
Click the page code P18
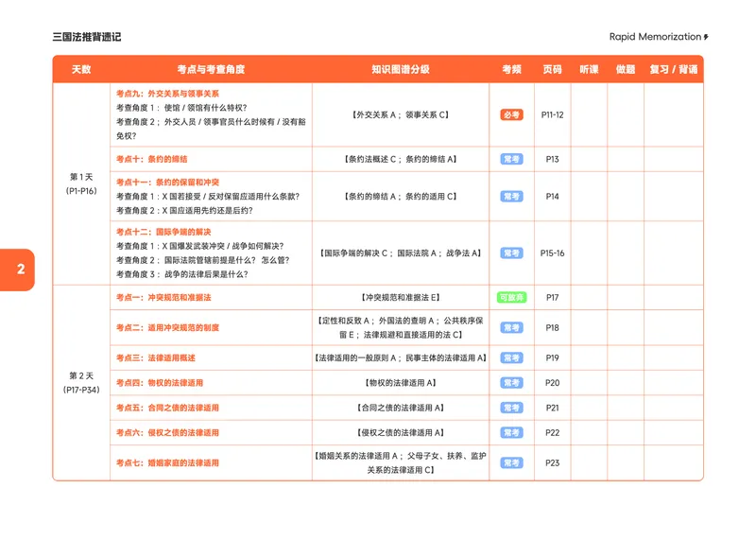[x=552, y=327]
